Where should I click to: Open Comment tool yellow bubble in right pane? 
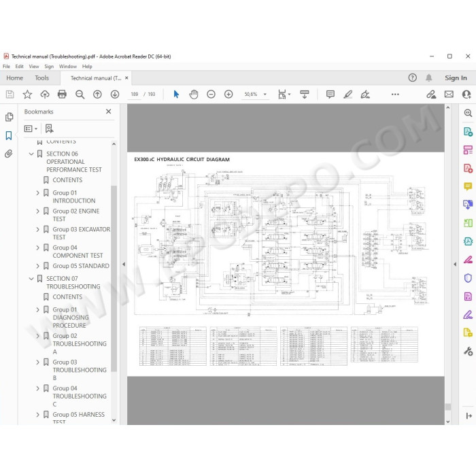468,186
